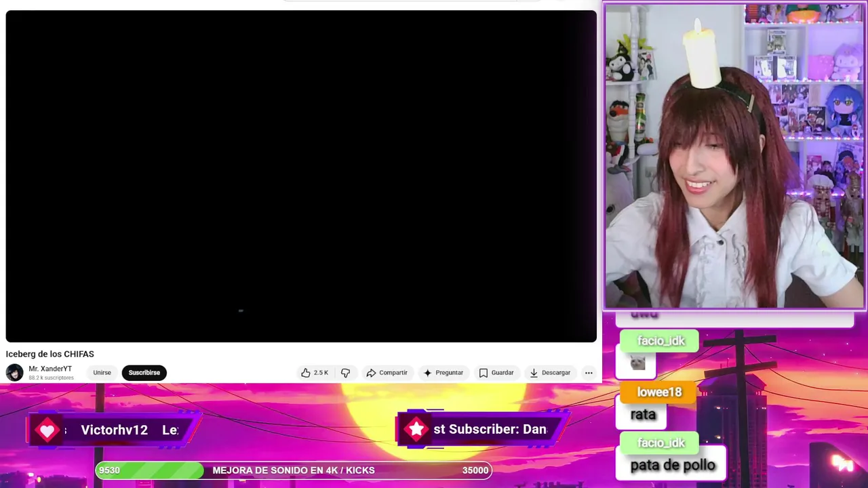This screenshot has height=488, width=868.
Task: Click the star icon of subscriber banner
Action: 416,429
